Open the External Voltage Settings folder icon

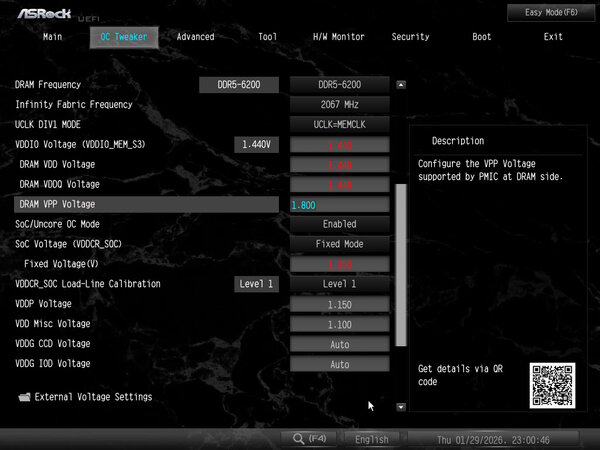[24, 397]
